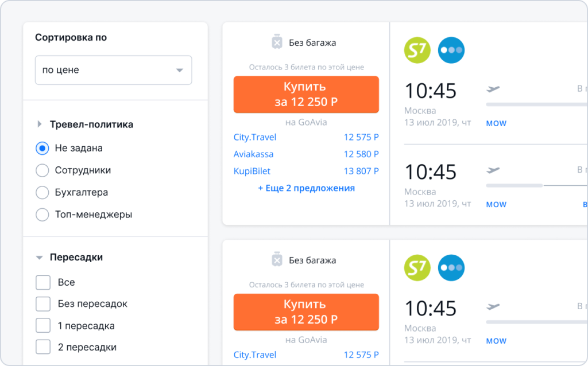
Task: Click the S7 airline logo in second result
Action: tap(417, 268)
